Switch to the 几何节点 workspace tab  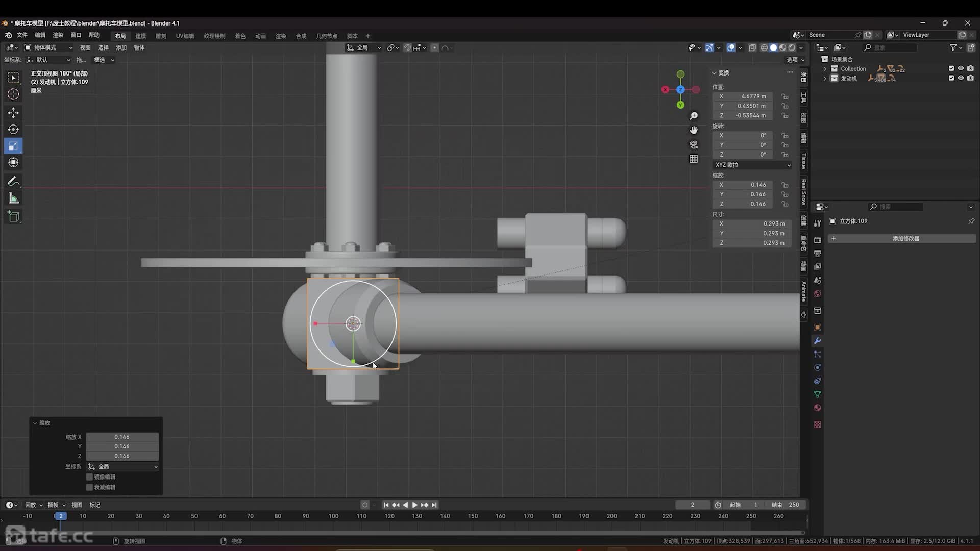pos(327,36)
